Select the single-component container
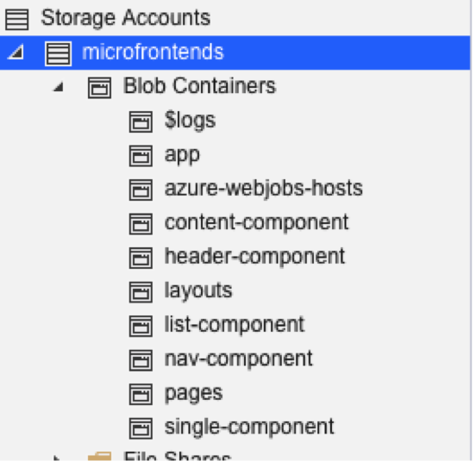Viewport: 476px width, 461px height. point(249,427)
